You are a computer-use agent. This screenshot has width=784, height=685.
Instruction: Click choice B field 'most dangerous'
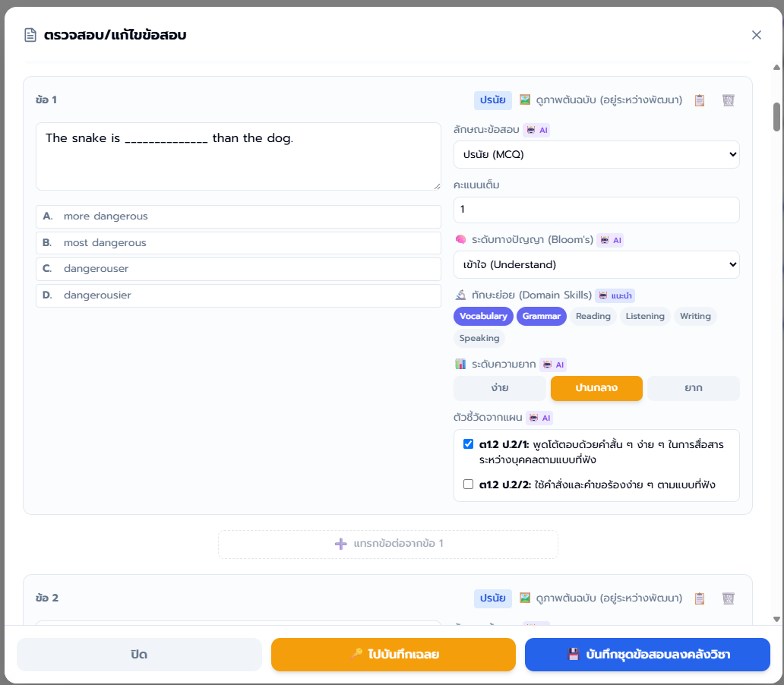[239, 243]
